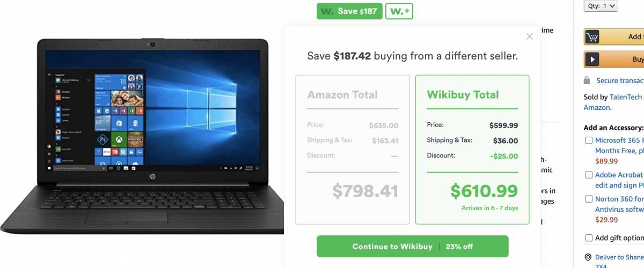Click the Secure transaction lock icon
The height and width of the screenshot is (268, 644).
[x=588, y=80]
